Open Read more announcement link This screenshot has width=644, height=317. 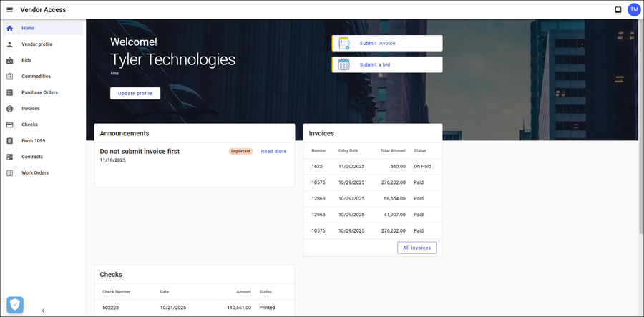274,152
